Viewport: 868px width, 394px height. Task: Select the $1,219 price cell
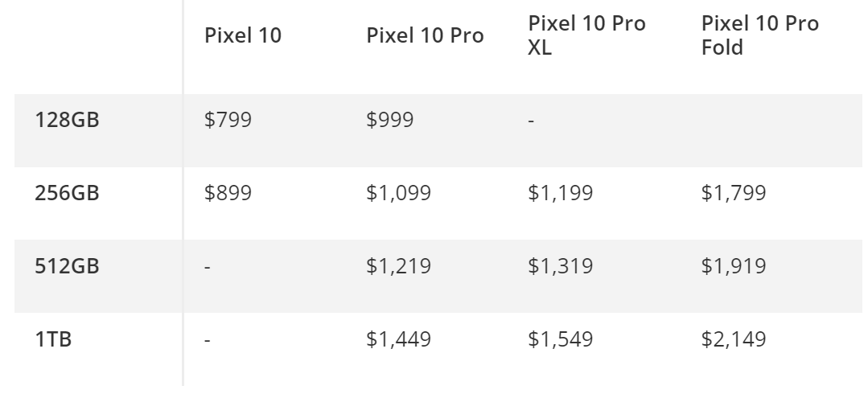398,266
